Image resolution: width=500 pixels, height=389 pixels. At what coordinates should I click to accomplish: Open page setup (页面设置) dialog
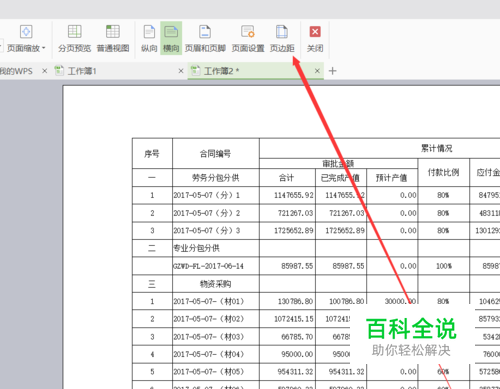click(x=248, y=38)
